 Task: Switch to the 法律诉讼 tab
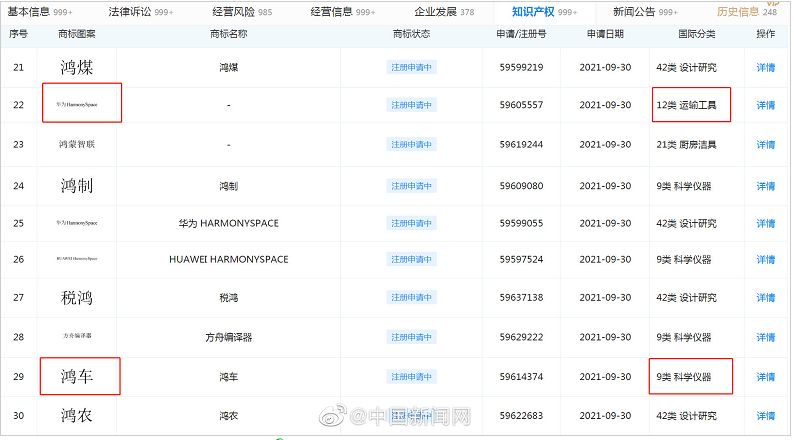140,12
